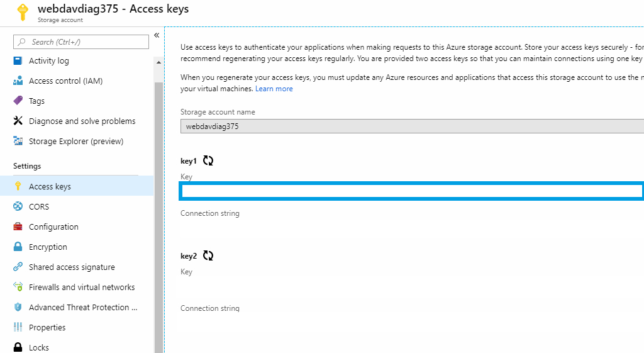Click the Access control (IAM) people icon
This screenshot has height=353, width=644.
click(18, 81)
